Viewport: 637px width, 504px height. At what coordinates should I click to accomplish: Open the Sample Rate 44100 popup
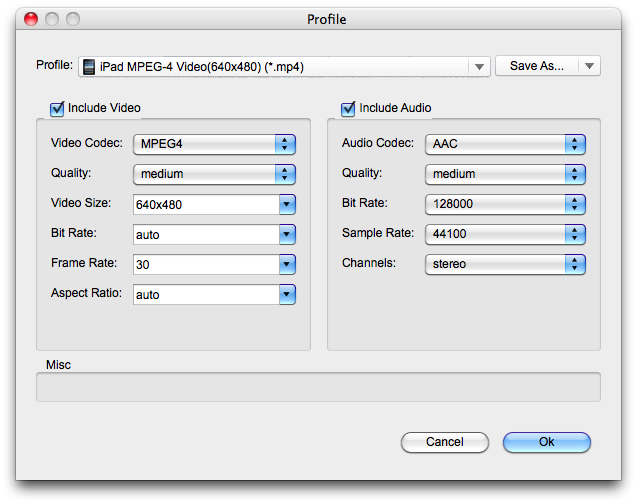pos(505,234)
